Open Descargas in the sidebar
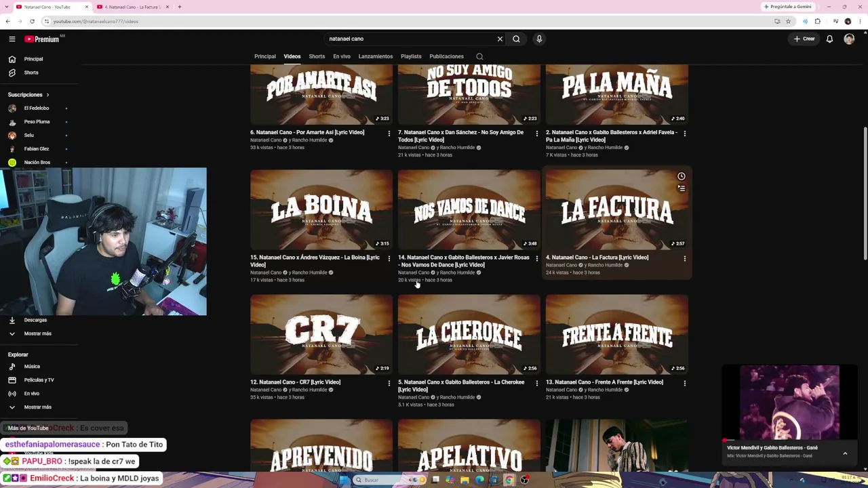The height and width of the screenshot is (488, 868). tap(35, 320)
